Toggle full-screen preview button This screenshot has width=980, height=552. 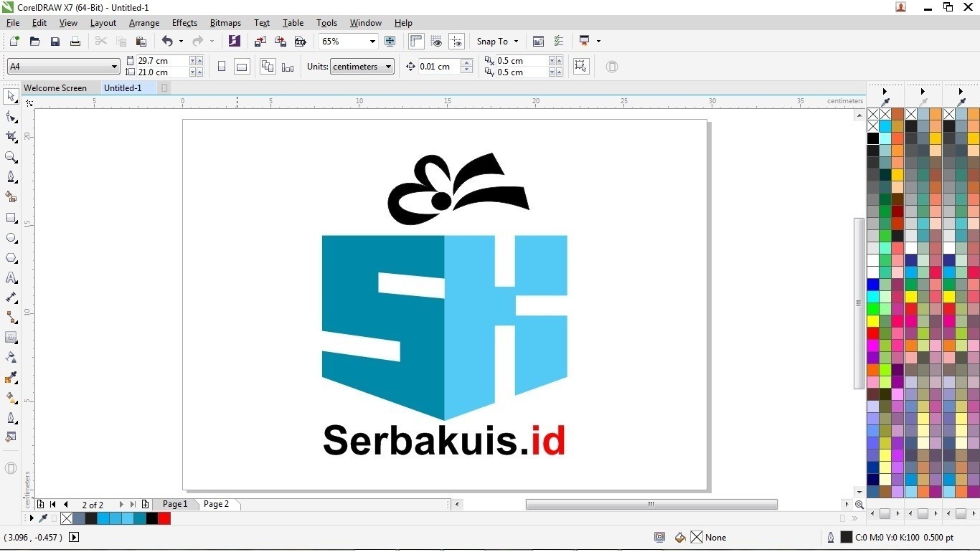(x=390, y=42)
